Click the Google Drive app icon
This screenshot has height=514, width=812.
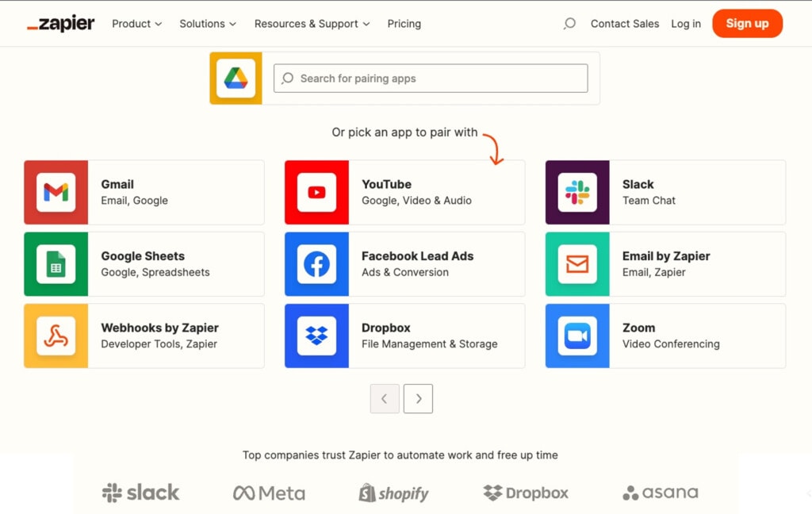[x=236, y=79]
